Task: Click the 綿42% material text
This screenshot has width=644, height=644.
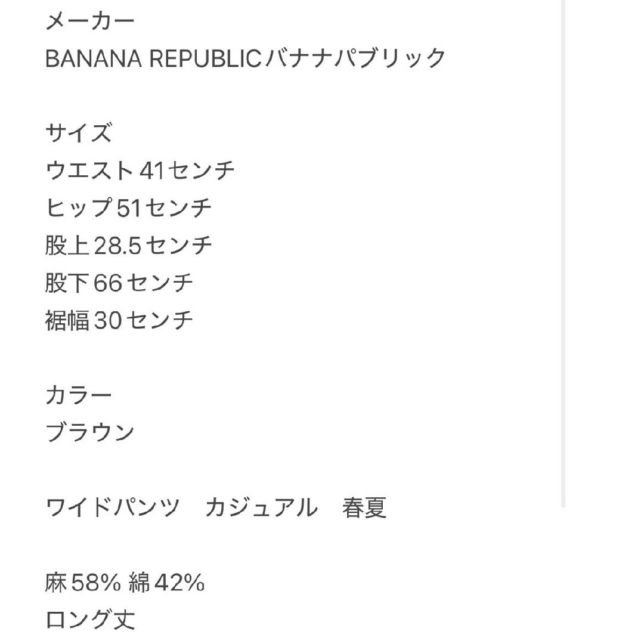Action: [167, 583]
